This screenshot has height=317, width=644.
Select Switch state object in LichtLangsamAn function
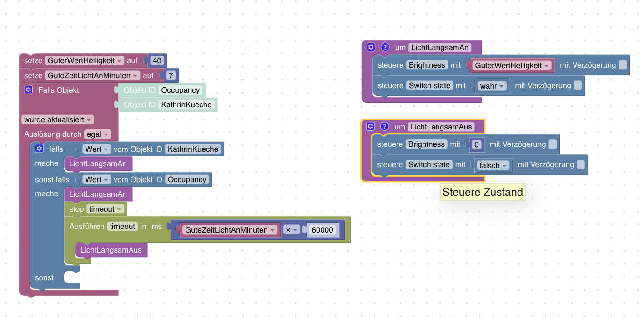tap(430, 85)
